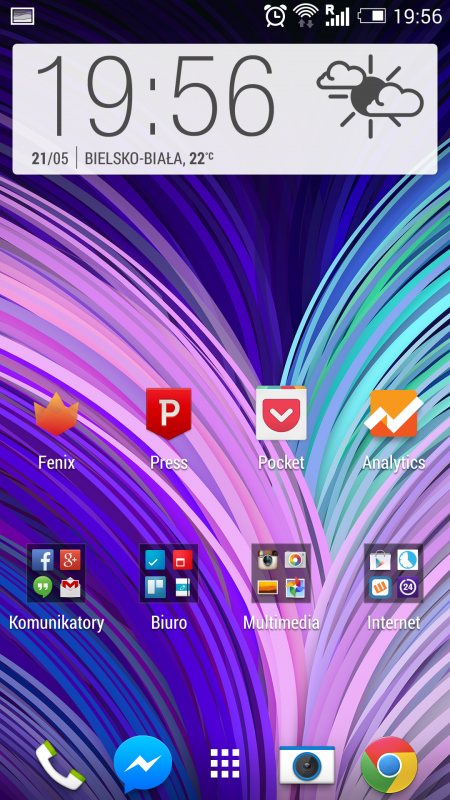Open the Phone dialer in the dock

pos(60,765)
